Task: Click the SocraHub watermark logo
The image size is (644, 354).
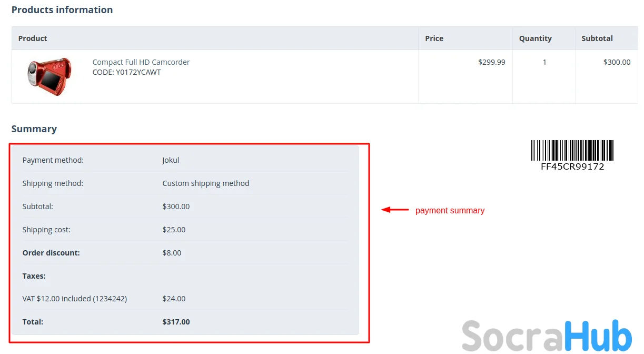Action: click(x=547, y=336)
